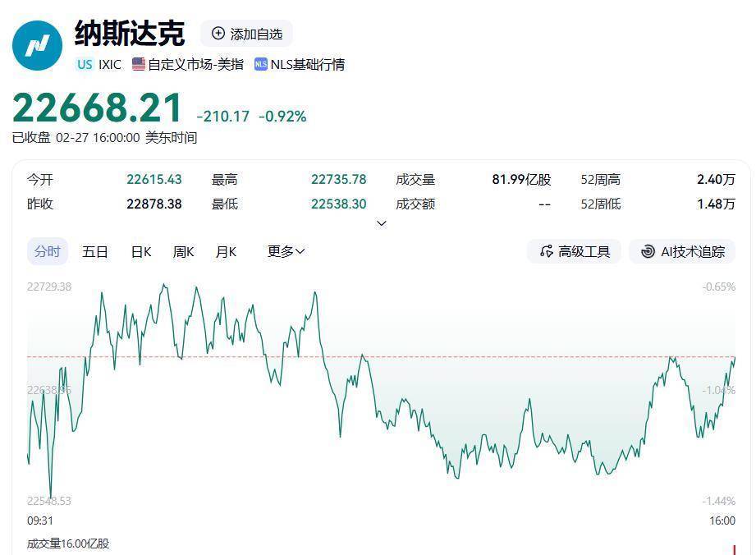The image size is (756, 555).
Task: Click the current price 22668.21
Action: tap(98, 108)
